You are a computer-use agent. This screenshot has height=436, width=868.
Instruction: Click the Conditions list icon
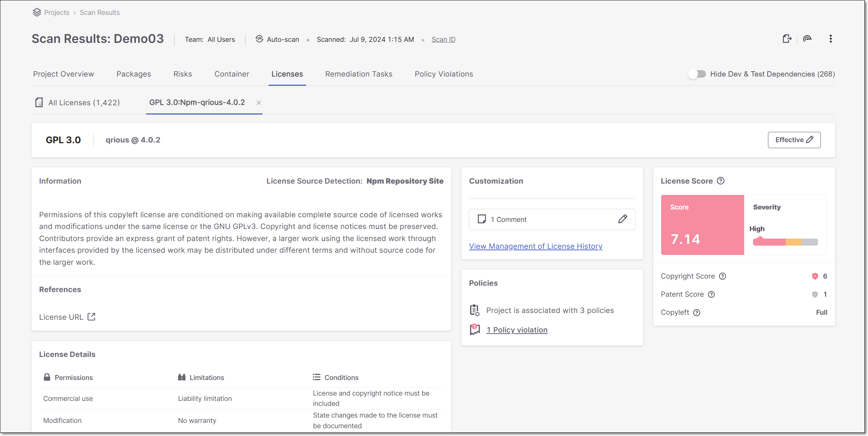point(316,377)
